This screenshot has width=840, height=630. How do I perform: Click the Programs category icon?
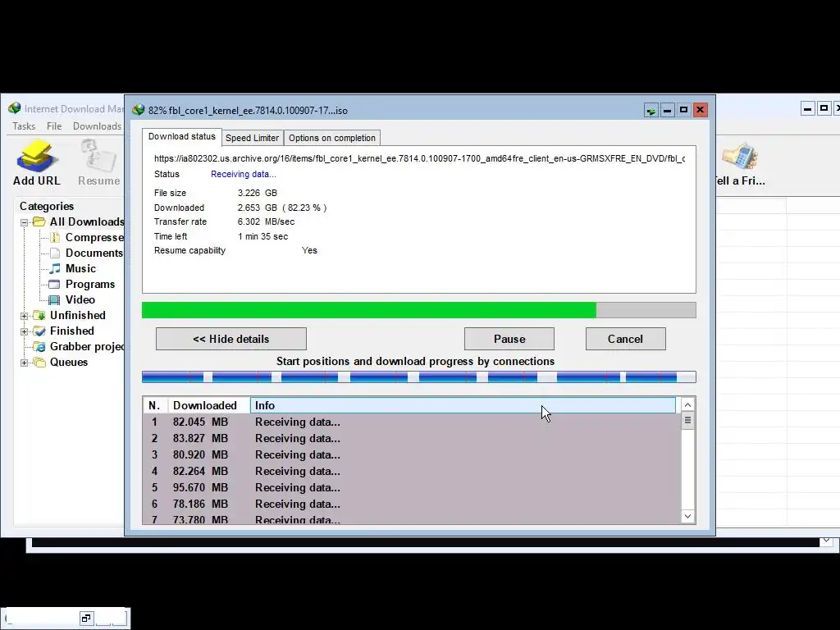click(x=55, y=284)
